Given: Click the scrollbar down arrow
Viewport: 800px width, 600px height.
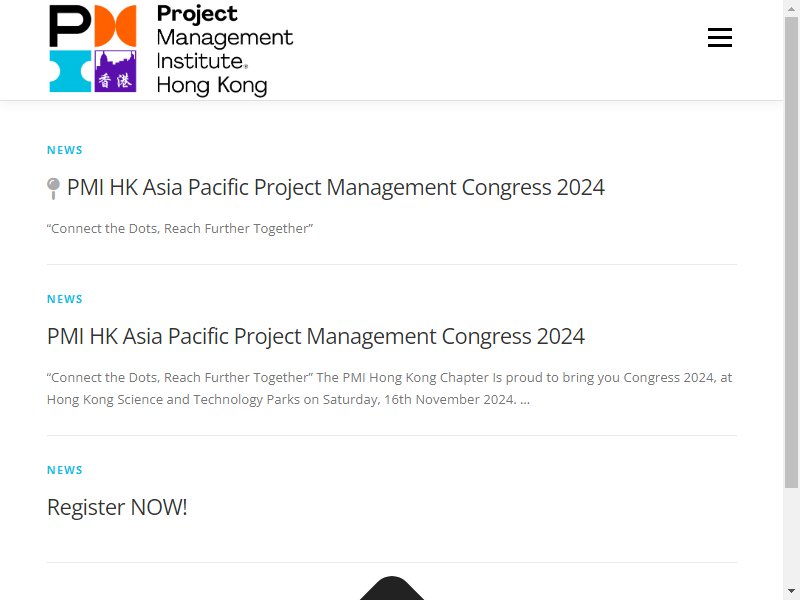Looking at the screenshot, I should (x=791, y=592).
